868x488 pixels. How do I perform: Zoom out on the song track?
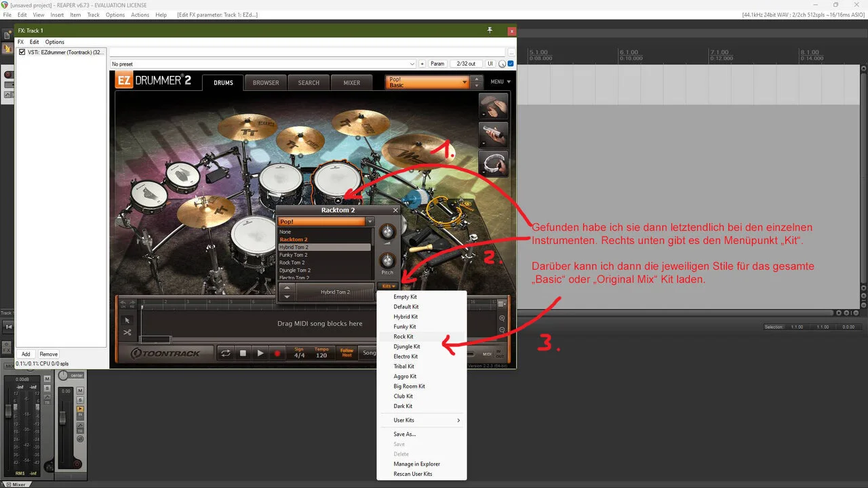(502, 330)
